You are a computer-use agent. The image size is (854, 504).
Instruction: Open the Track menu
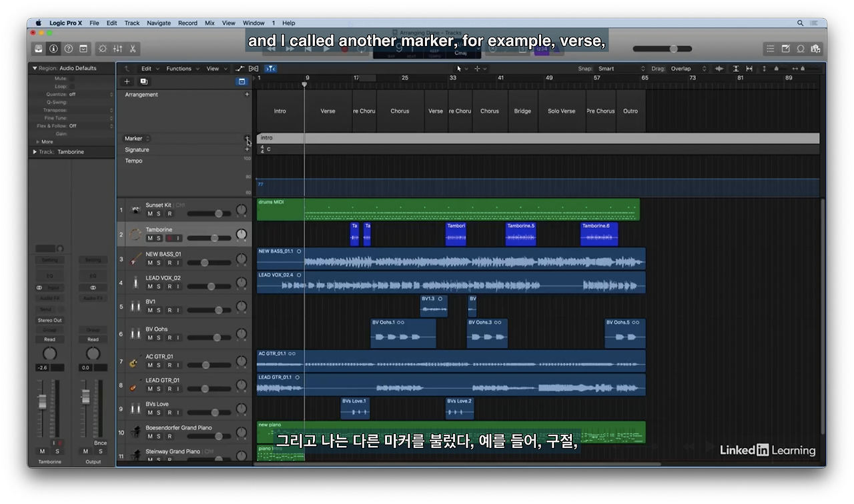tap(132, 23)
